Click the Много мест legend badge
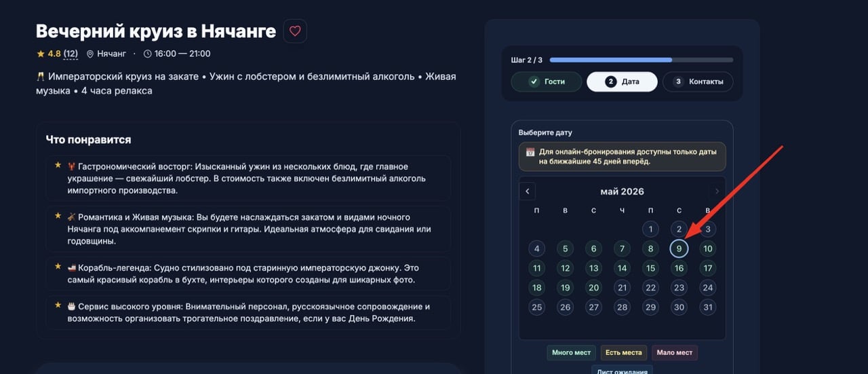Image resolution: width=868 pixels, height=374 pixels. pyautogui.click(x=572, y=352)
